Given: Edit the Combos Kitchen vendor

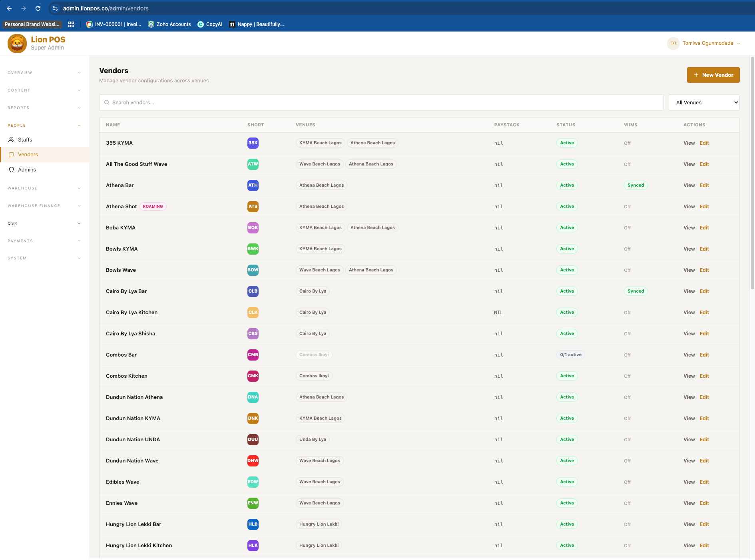Looking at the screenshot, I should coord(704,376).
